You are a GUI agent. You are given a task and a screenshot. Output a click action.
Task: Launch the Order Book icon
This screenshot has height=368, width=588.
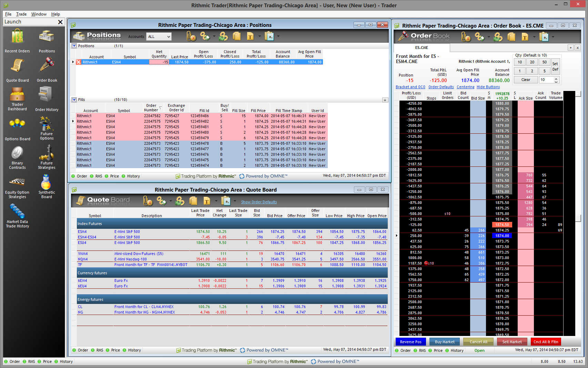point(47,70)
